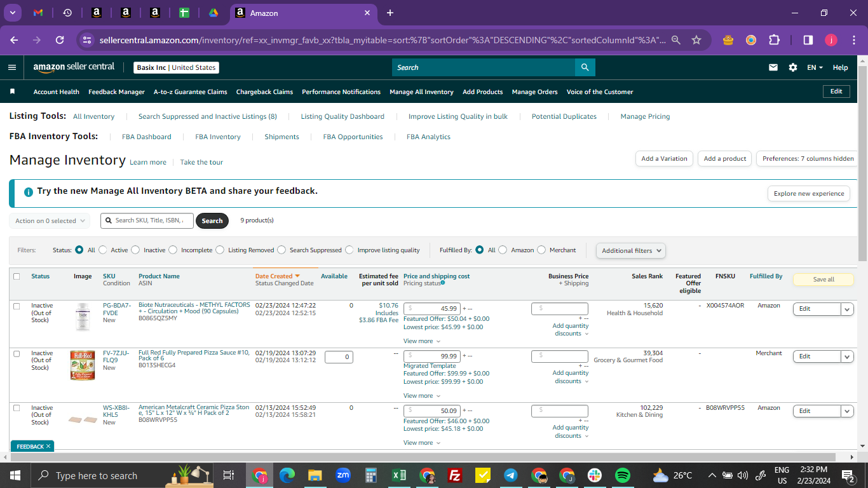The image size is (868, 488).
Task: Go back to the previous page
Action: tap(14, 40)
